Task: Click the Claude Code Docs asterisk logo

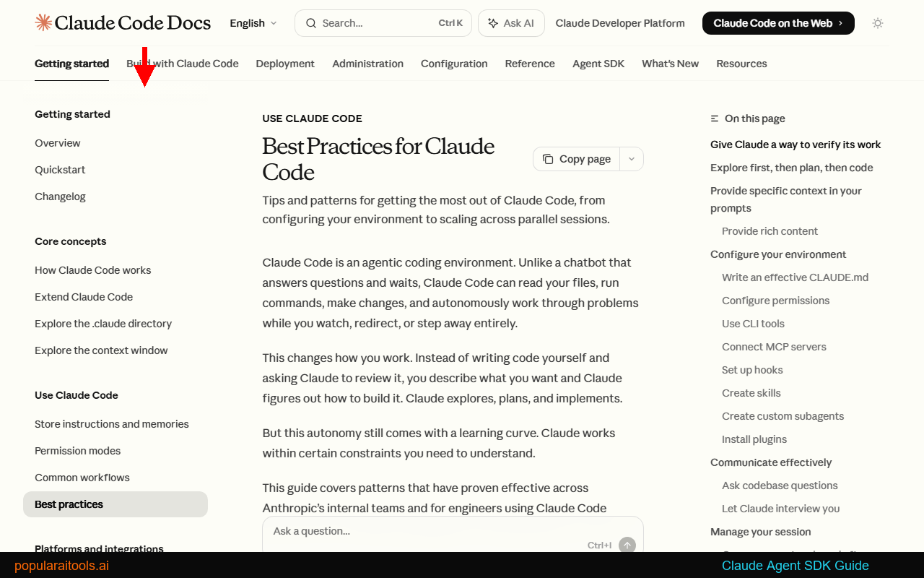Action: coord(43,22)
